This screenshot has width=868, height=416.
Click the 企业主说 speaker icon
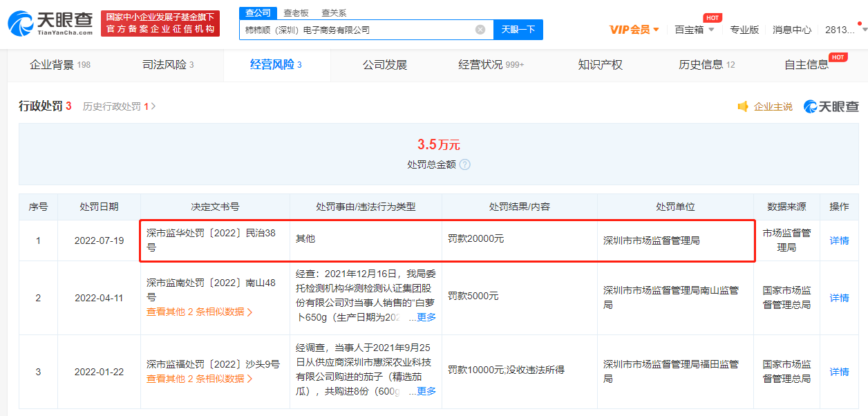tap(744, 106)
